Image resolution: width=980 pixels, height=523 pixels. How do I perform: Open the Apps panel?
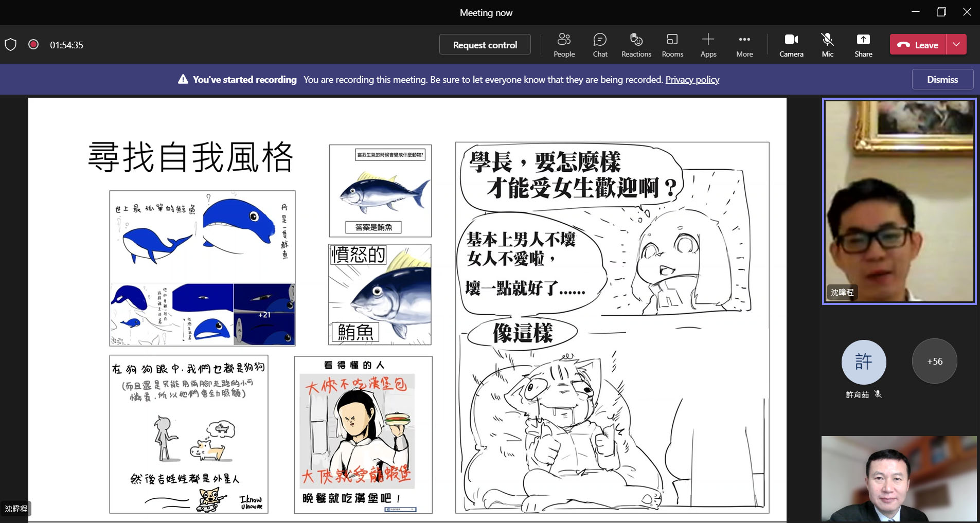pos(707,44)
